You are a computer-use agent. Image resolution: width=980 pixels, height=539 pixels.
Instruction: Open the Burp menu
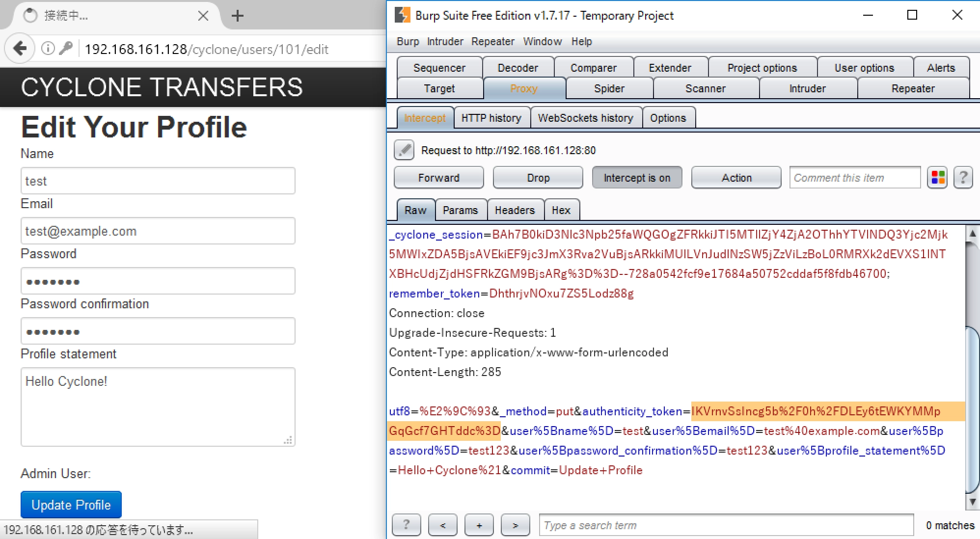click(408, 42)
